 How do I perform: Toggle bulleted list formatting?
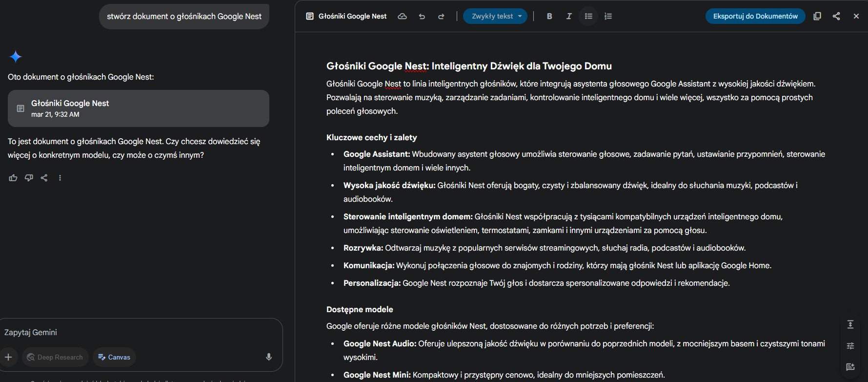pos(588,16)
